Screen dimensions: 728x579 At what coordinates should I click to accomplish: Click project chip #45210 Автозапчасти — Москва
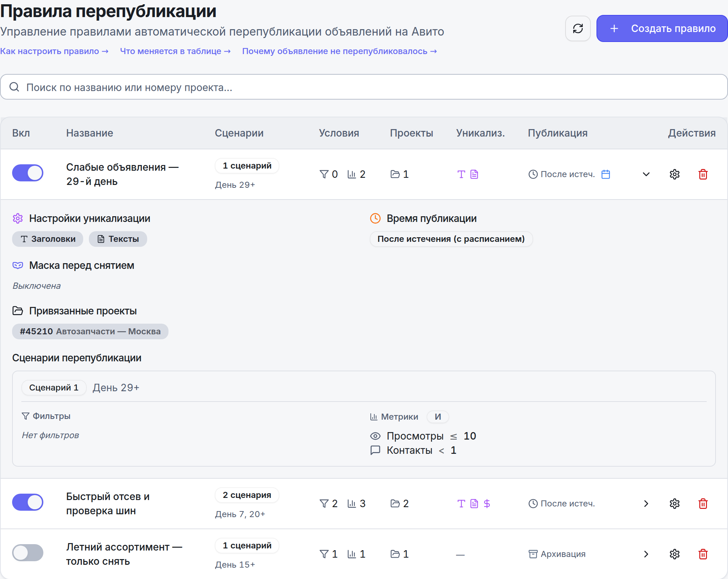[90, 331]
